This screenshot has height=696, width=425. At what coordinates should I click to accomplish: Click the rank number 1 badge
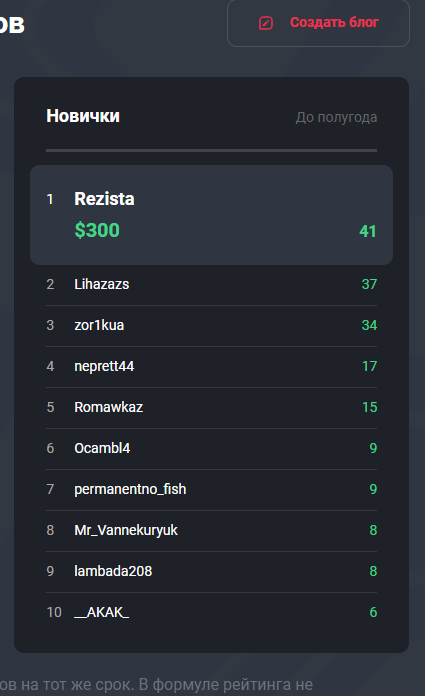click(50, 199)
